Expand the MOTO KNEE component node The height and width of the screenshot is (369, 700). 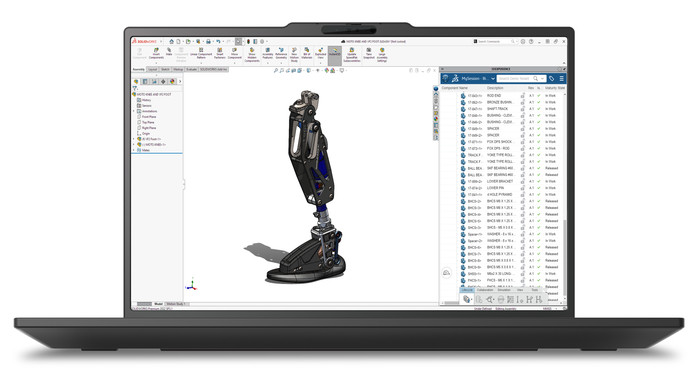point(133,145)
